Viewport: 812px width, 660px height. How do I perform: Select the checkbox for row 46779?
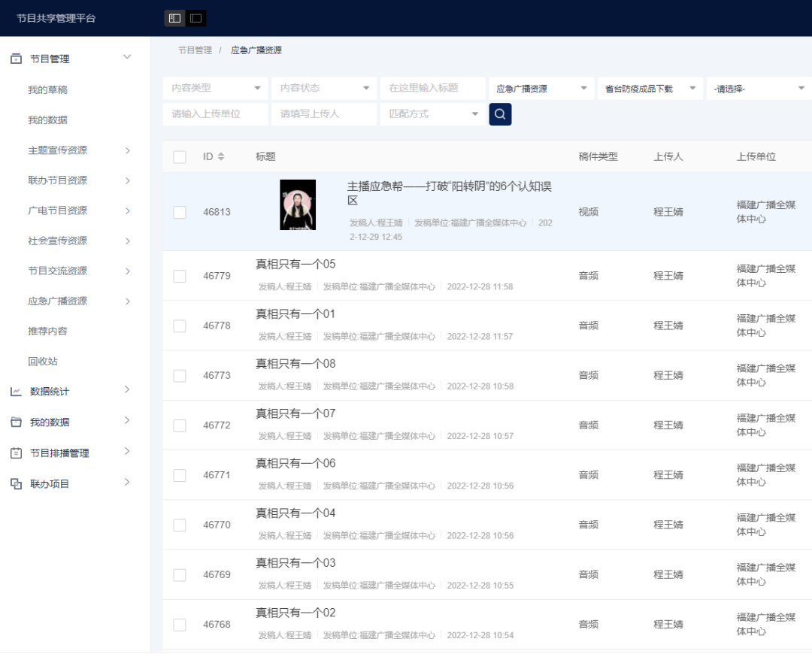pyautogui.click(x=180, y=276)
